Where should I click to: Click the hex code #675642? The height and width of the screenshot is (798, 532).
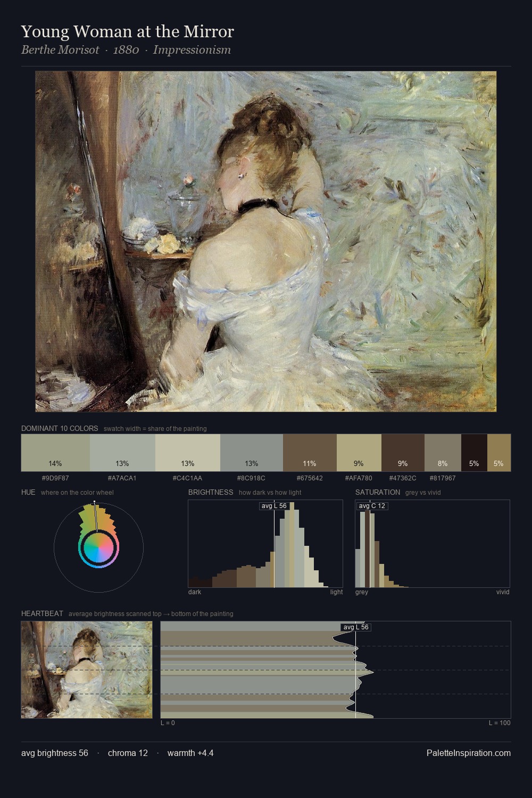[310, 478]
